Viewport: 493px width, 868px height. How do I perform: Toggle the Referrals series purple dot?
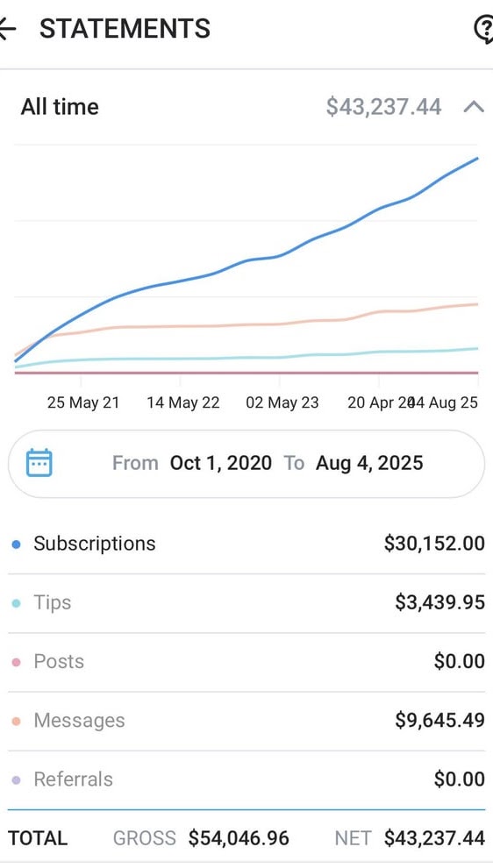[x=16, y=780]
